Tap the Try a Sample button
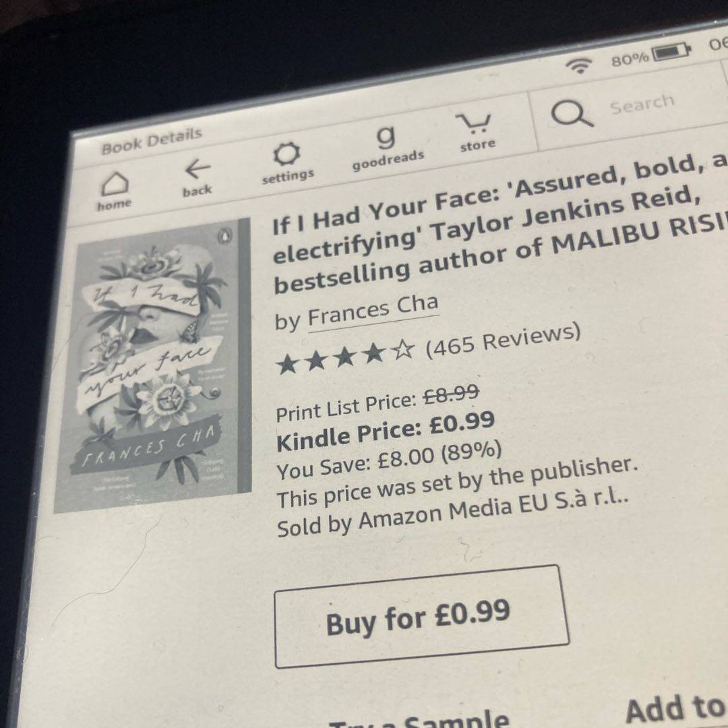The image size is (728, 728). click(x=418, y=719)
